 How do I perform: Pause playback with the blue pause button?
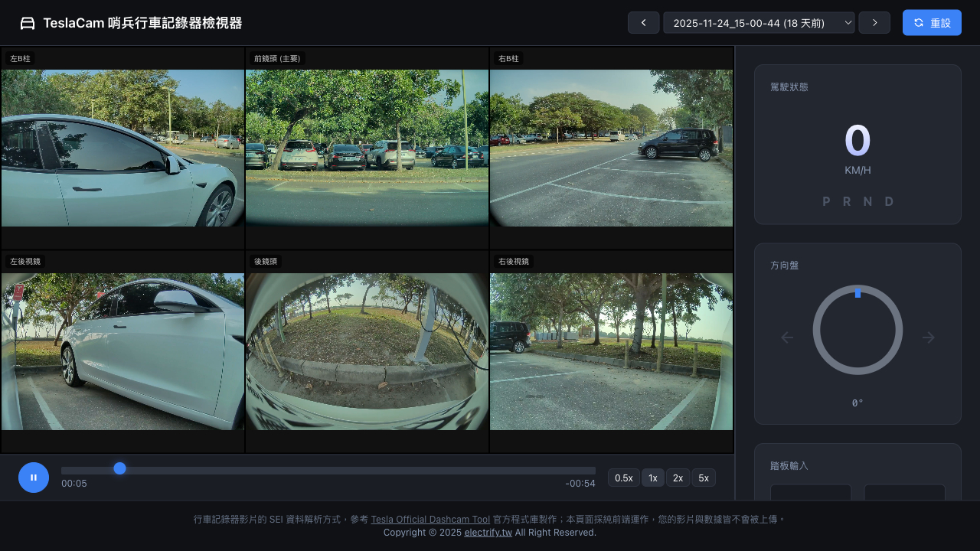click(34, 478)
